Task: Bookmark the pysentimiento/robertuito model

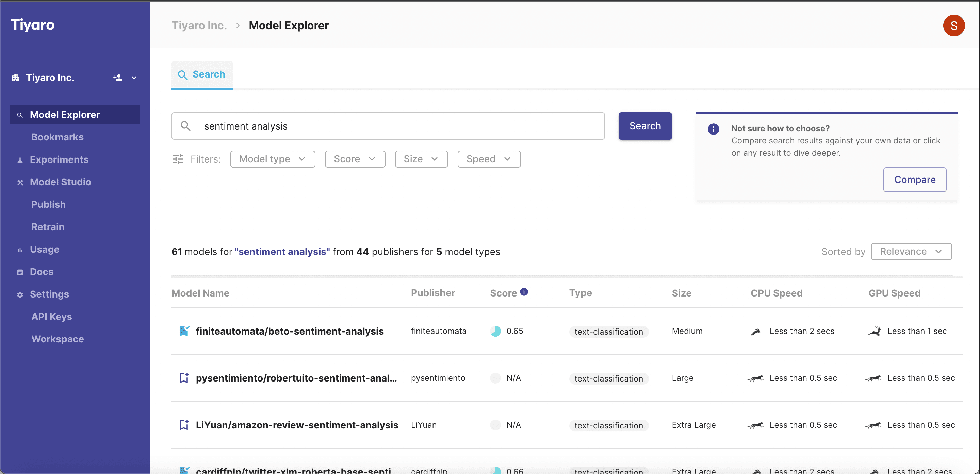Action: [184, 378]
